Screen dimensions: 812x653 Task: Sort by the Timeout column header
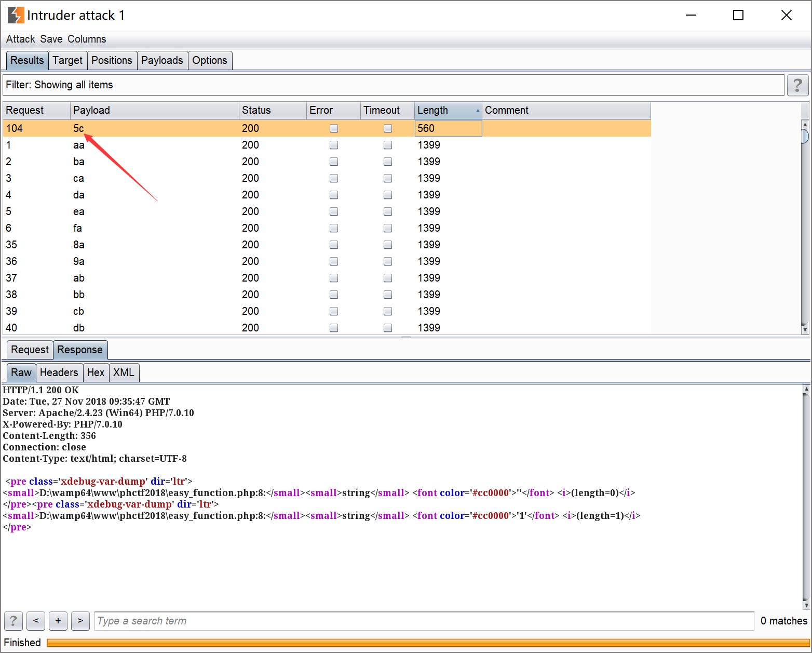tap(387, 110)
